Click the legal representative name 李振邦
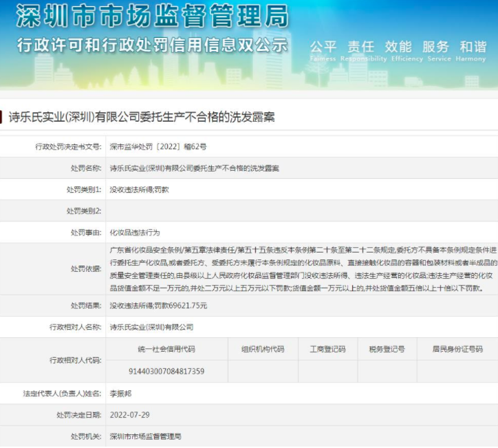The width and height of the screenshot is (498, 448). tap(120, 394)
